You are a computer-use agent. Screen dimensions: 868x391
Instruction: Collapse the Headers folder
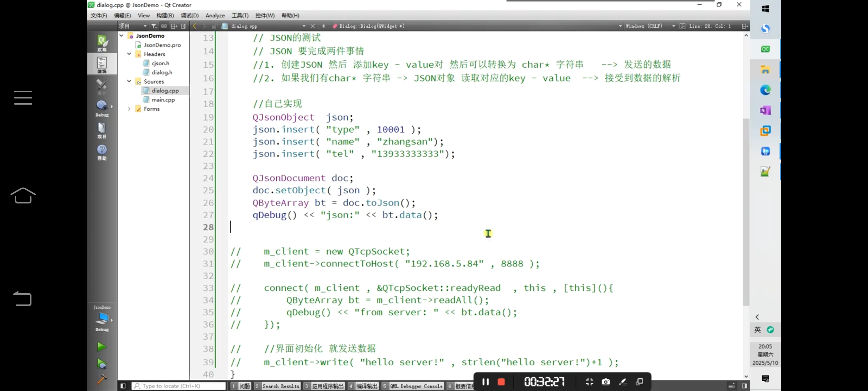click(129, 54)
